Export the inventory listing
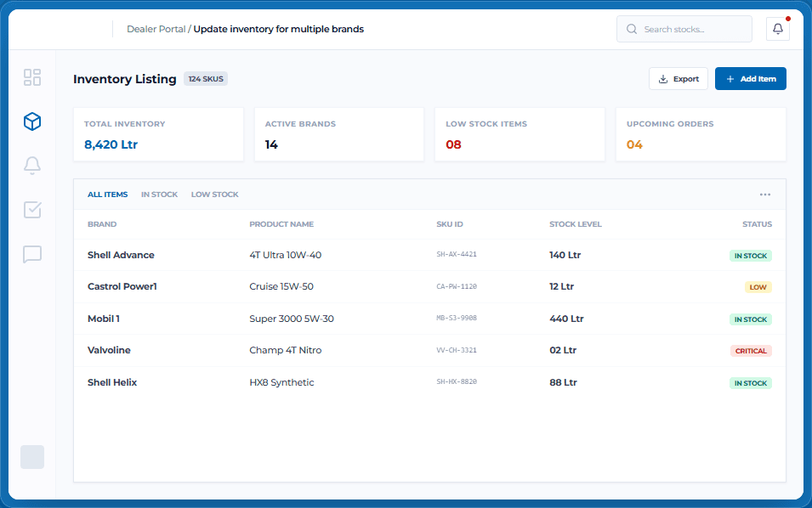The width and height of the screenshot is (812, 508). pyautogui.click(x=679, y=79)
